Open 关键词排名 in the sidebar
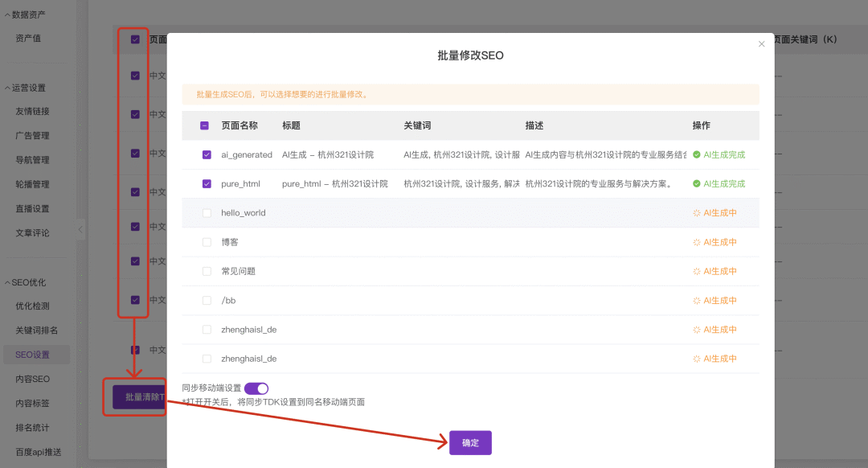Image resolution: width=868 pixels, height=468 pixels. (37, 330)
